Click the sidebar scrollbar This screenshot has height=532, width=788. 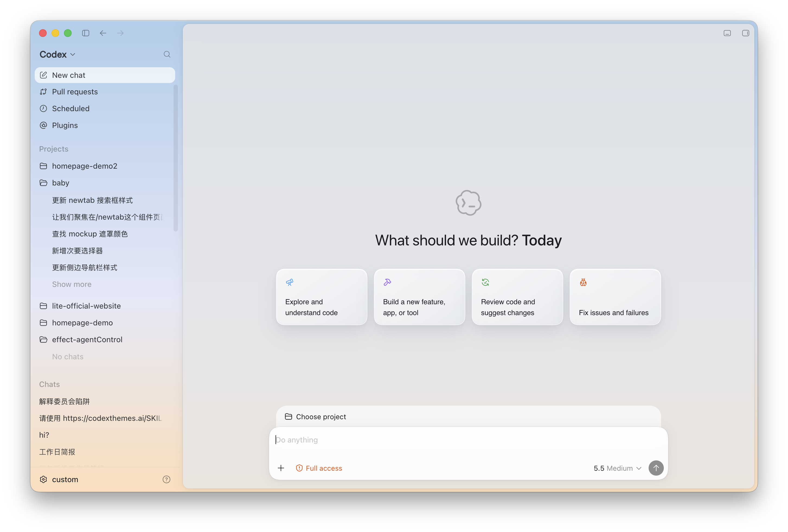[176, 158]
